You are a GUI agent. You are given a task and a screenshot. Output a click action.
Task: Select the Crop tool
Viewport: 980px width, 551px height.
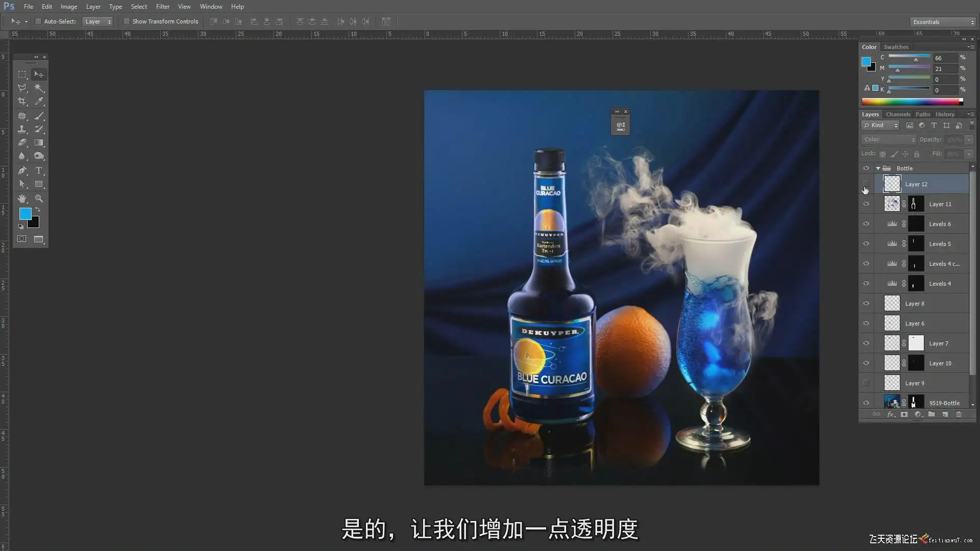22,101
